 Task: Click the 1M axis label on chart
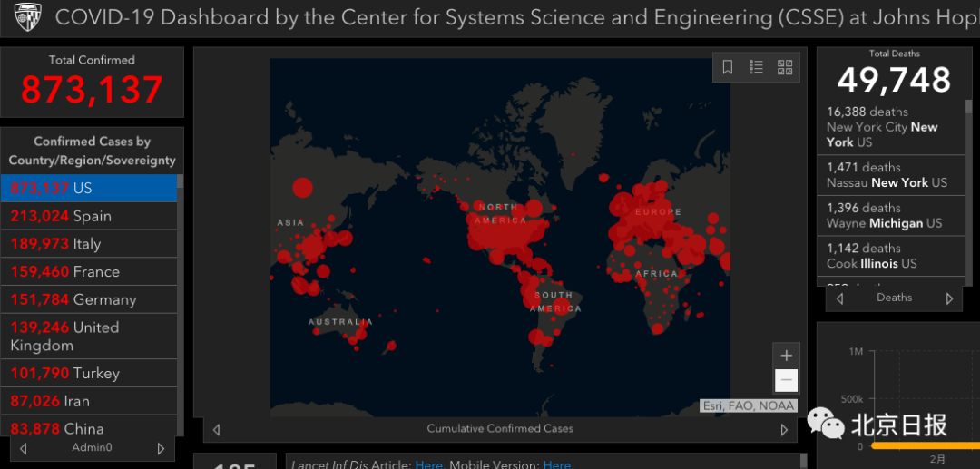(x=856, y=352)
